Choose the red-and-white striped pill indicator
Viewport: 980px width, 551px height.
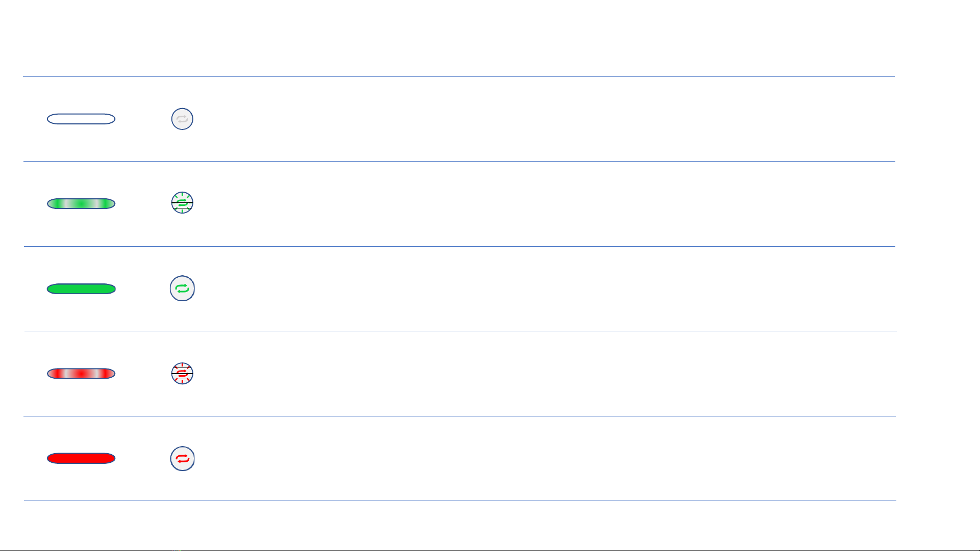(81, 374)
